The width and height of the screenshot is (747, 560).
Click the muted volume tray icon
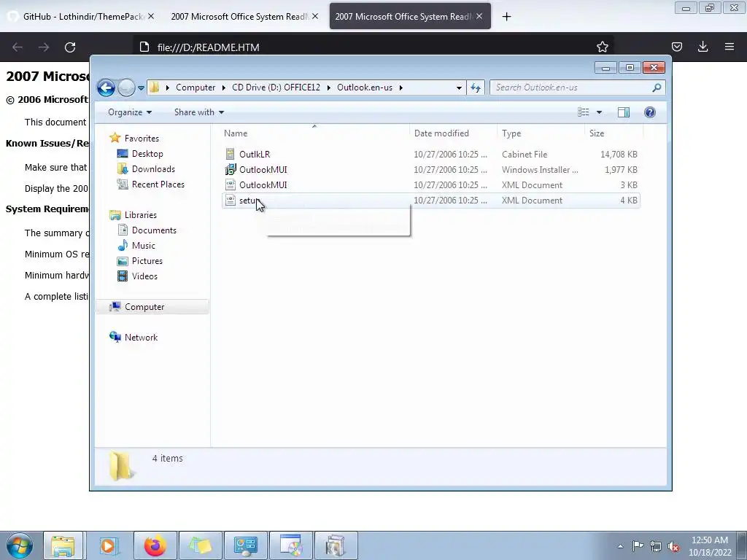pyautogui.click(x=673, y=546)
